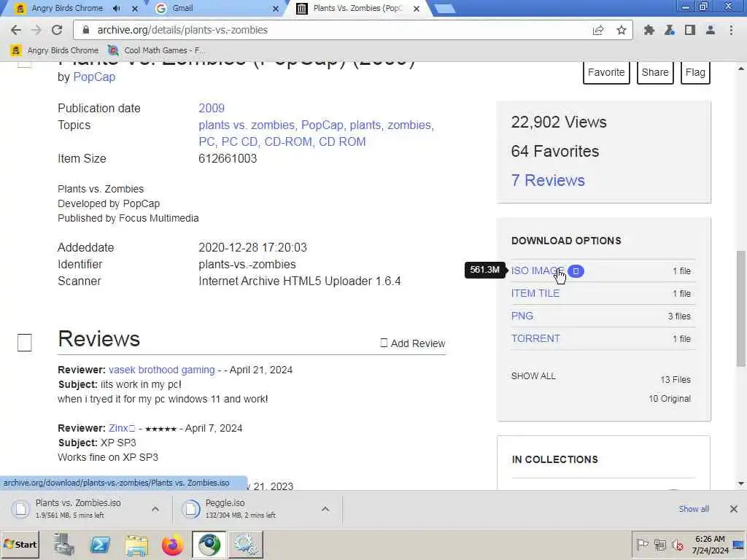The image size is (747, 560).
Task: Open the 7 Reviews link
Action: click(548, 181)
